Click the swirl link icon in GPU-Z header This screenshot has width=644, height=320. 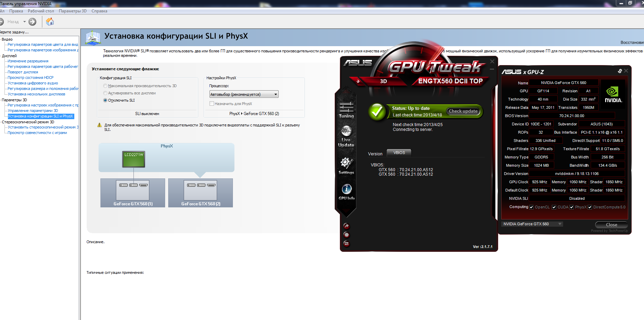tap(620, 71)
